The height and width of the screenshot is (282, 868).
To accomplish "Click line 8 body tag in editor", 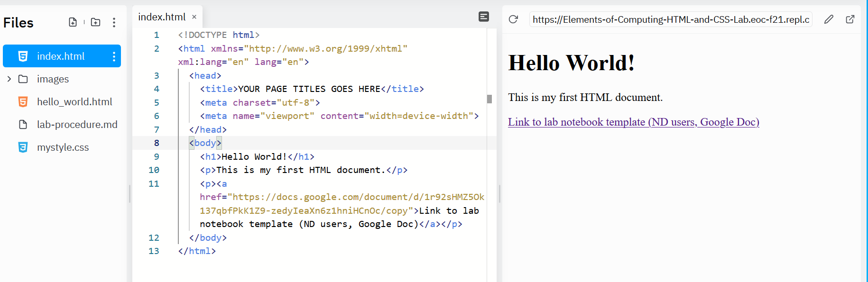I will click(205, 143).
